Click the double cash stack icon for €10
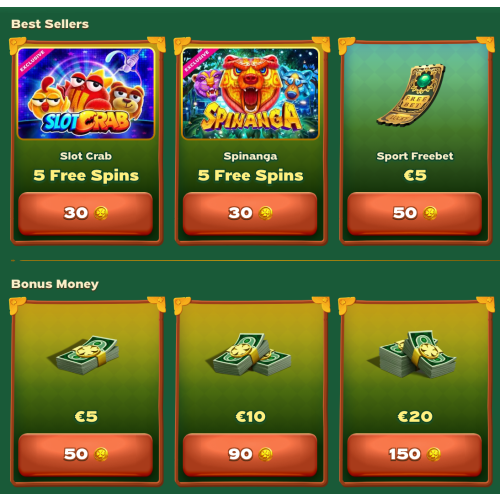 tap(251, 354)
